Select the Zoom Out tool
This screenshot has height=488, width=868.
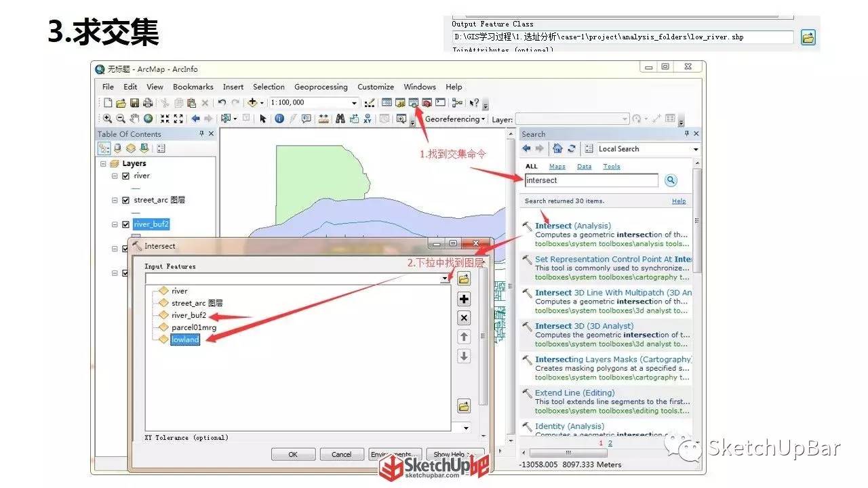(121, 119)
